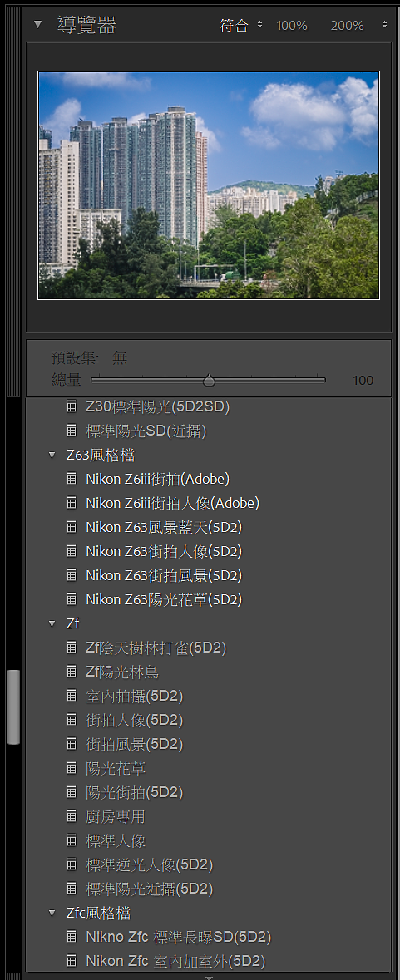Open the zoom level dropdown arrows beside 200%
This screenshot has width=400, height=980.
point(384,26)
